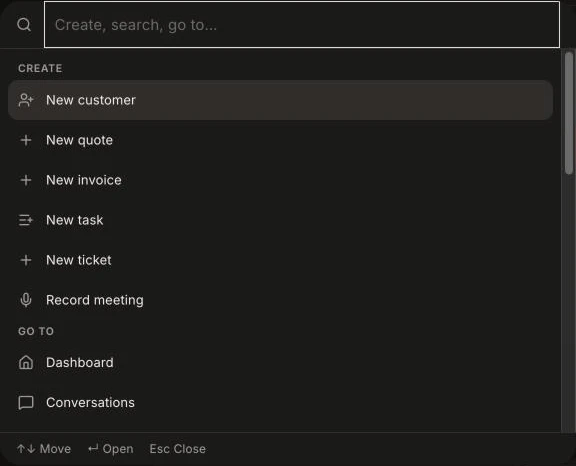The image size is (576, 466).
Task: Select New task command
Action: coord(280,220)
